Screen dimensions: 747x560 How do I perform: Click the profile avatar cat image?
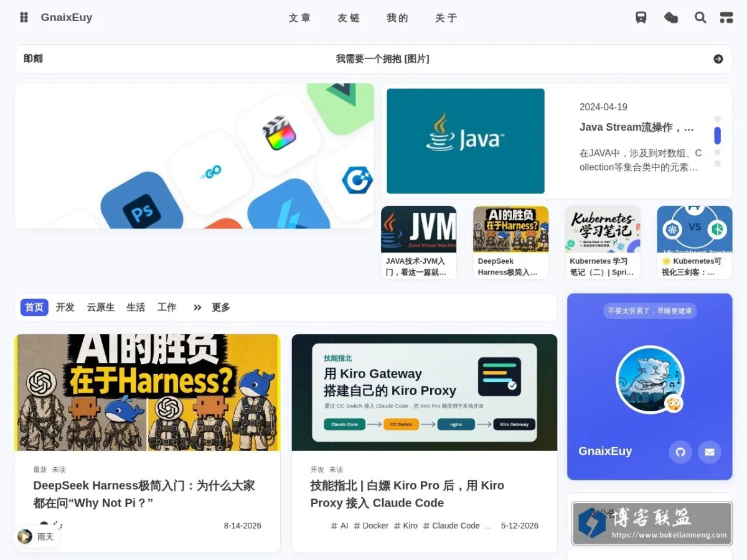coord(650,380)
